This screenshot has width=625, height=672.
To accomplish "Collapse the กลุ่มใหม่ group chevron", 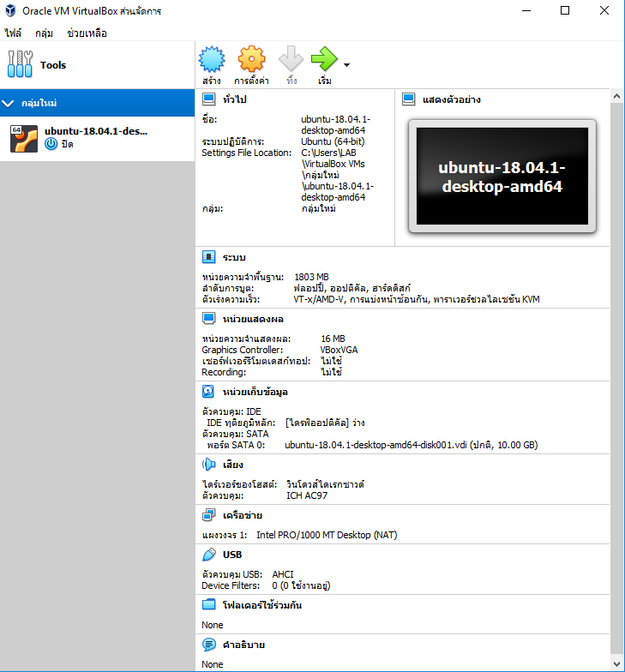I will click(9, 104).
